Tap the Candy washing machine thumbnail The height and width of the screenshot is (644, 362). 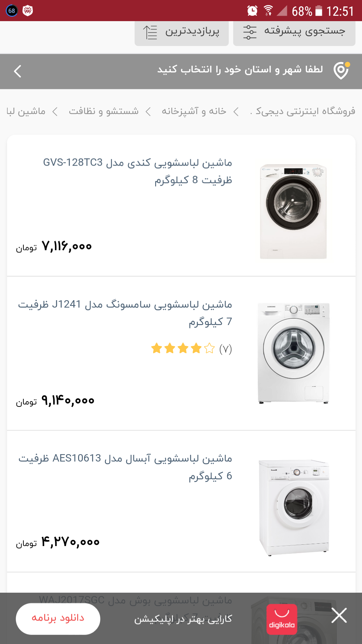tap(293, 211)
